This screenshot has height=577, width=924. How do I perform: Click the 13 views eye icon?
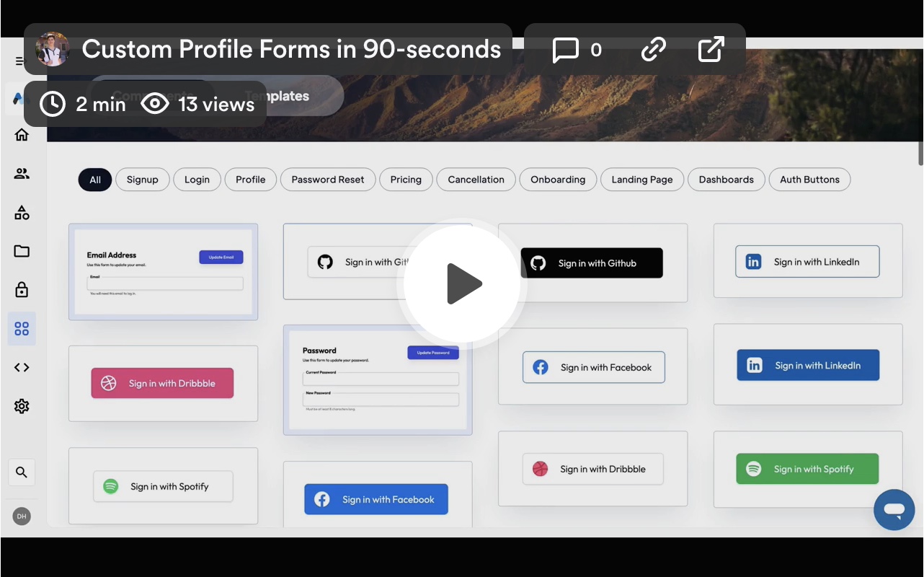[x=155, y=104]
